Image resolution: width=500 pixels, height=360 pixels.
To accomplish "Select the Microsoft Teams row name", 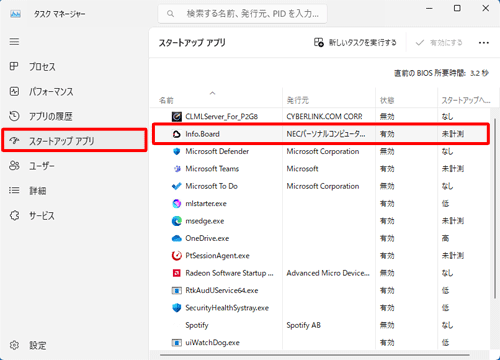I will pos(212,169).
